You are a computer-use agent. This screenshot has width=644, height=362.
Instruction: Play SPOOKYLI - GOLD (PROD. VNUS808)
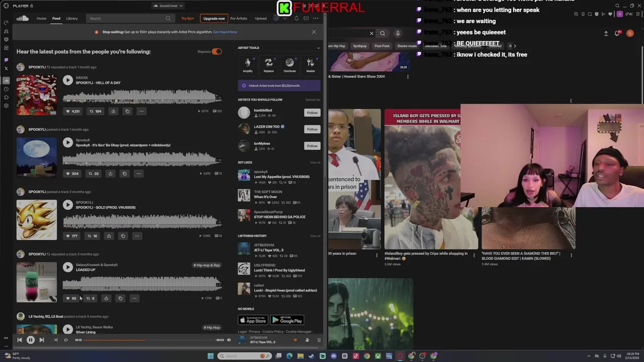click(x=68, y=205)
